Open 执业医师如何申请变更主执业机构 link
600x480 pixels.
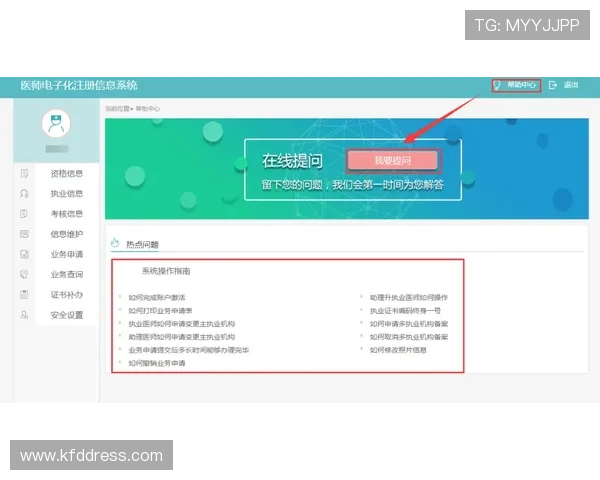182,324
